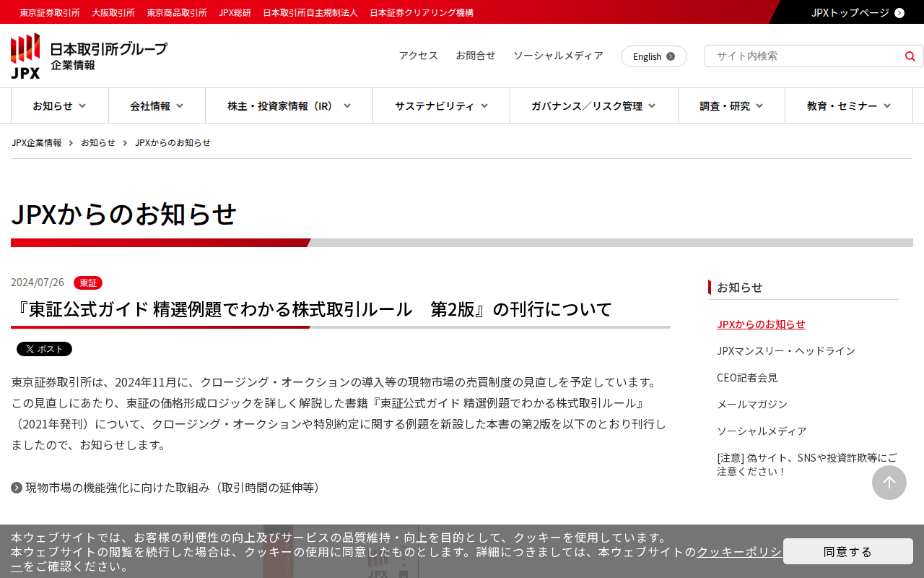924x578 pixels.
Task: Expand the ガバナンス／リスク管理 menu
Action: point(593,106)
